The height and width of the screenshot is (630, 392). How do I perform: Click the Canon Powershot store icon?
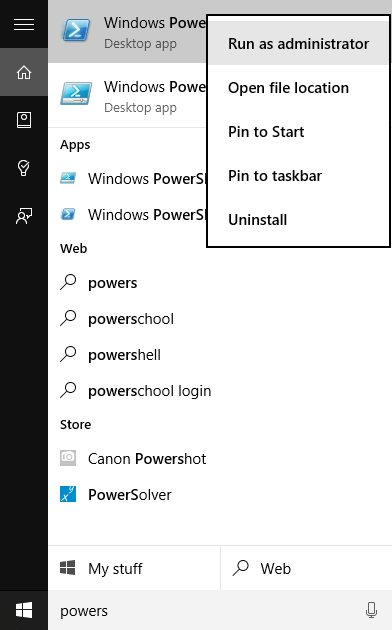tap(68, 458)
